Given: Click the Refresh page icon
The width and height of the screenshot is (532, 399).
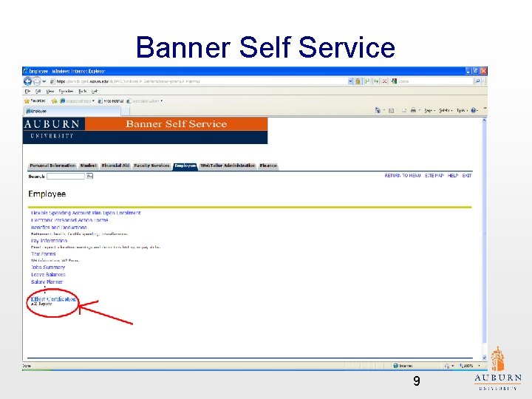Looking at the screenshot, I should click(x=376, y=81).
